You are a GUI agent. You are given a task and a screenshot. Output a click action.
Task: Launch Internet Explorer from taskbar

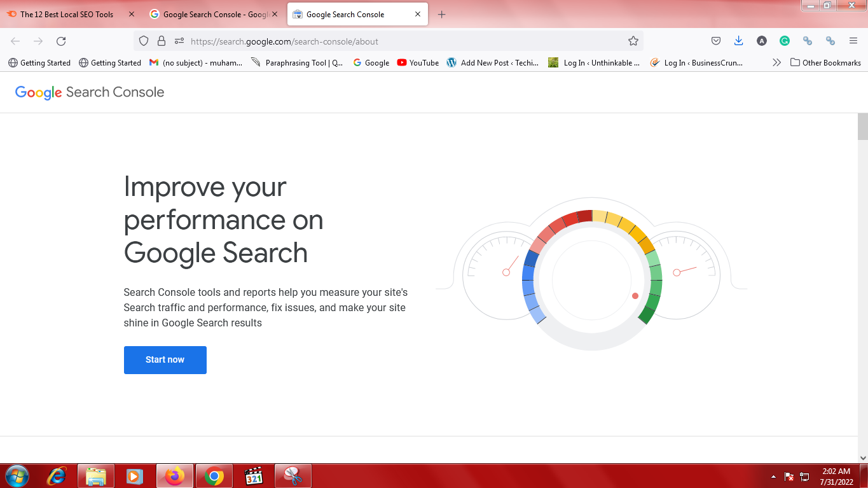coord(57,476)
